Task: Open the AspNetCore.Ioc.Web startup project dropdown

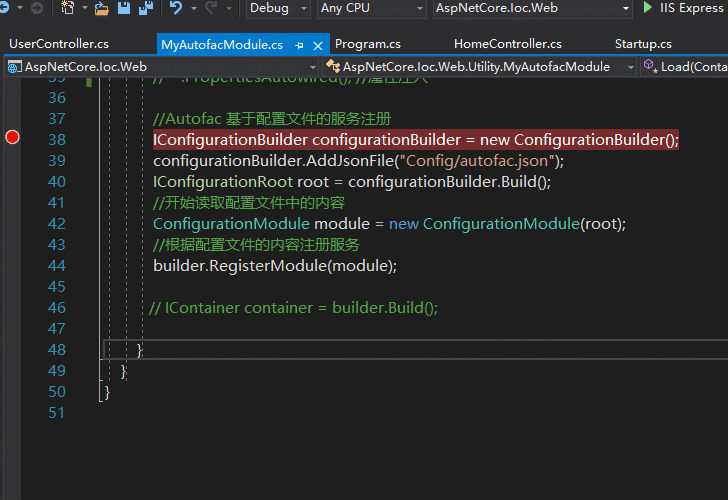Action: click(532, 8)
